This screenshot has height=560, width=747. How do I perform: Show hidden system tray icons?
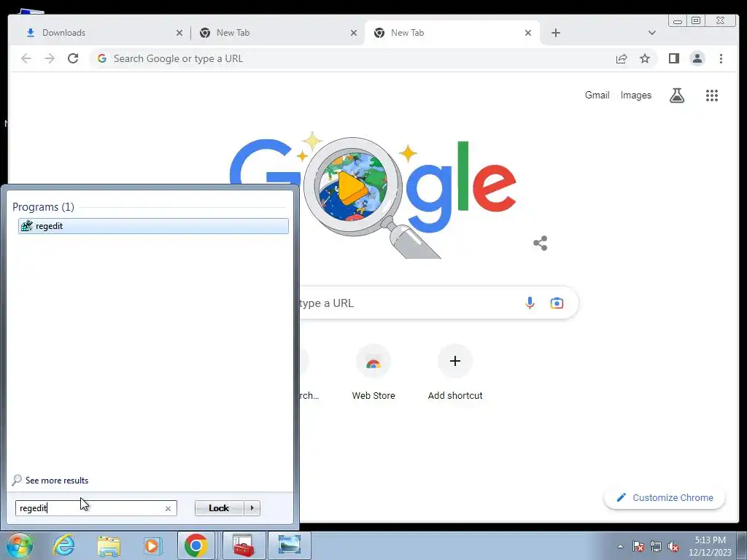tap(620, 546)
